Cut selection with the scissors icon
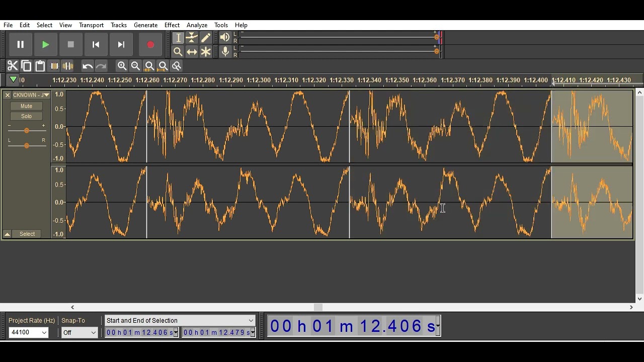 tap(13, 66)
